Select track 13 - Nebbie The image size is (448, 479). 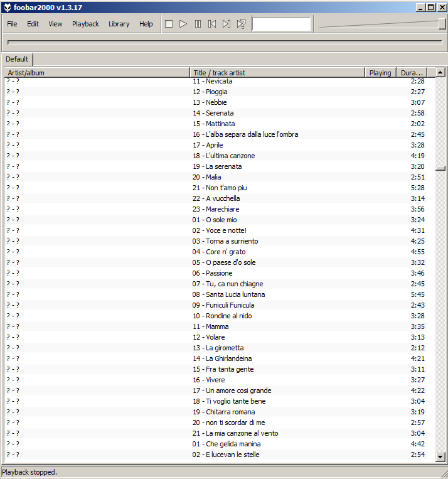pyautogui.click(x=216, y=102)
